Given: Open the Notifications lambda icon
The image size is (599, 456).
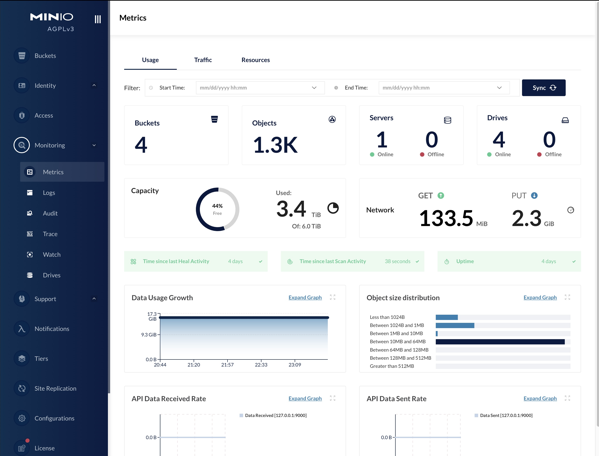Looking at the screenshot, I should click(22, 328).
